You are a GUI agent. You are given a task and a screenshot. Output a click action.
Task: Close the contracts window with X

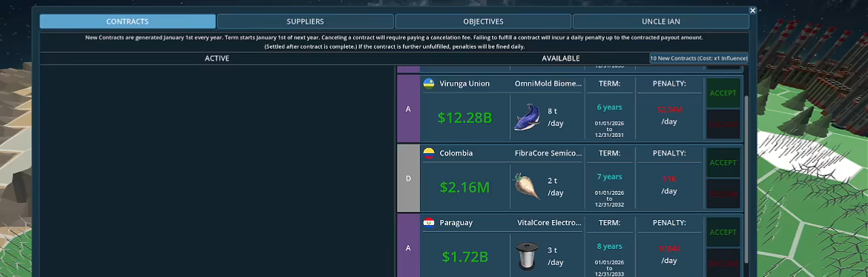coord(752,10)
